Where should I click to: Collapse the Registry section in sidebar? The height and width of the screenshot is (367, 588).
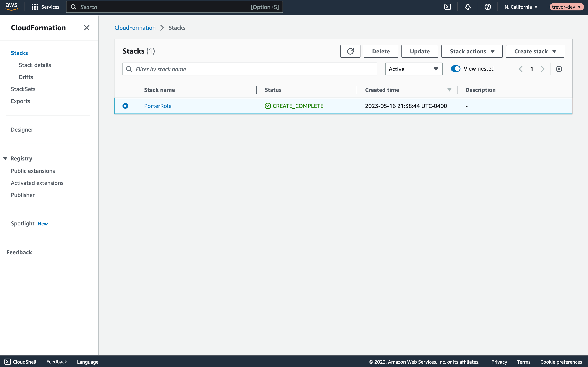click(x=5, y=158)
